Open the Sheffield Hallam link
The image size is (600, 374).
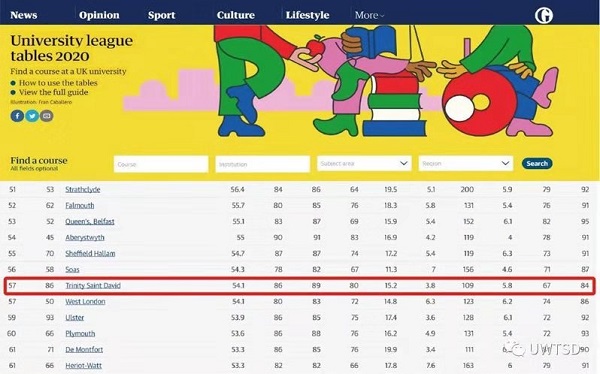tap(90, 253)
